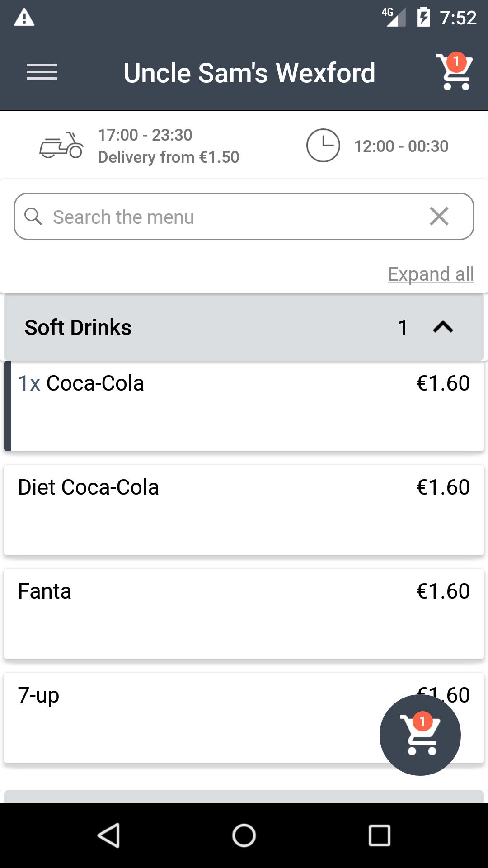
Task: Open the hamburger navigation menu
Action: click(42, 72)
